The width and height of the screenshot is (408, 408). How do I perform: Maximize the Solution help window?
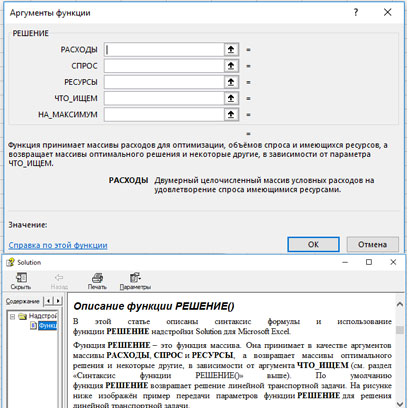coord(369,262)
